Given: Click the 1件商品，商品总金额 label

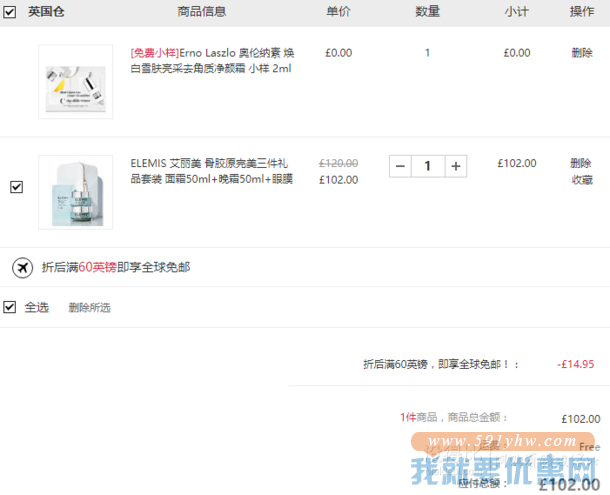Looking at the screenshot, I should 454,418.
